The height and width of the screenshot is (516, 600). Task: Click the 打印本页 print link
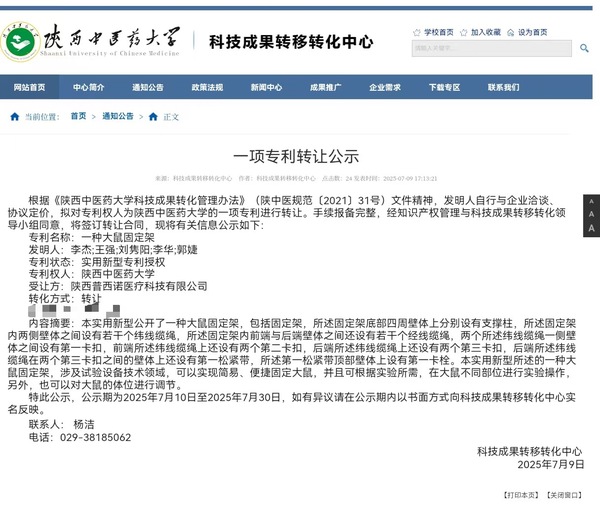click(520, 496)
